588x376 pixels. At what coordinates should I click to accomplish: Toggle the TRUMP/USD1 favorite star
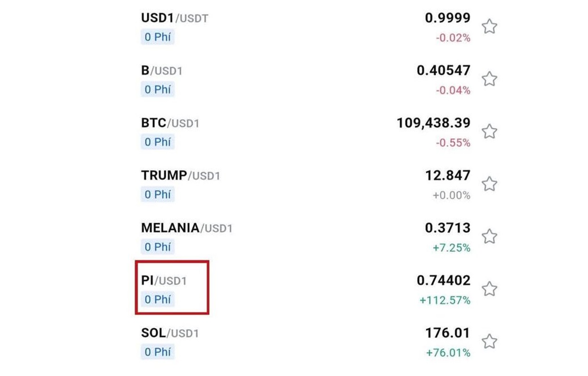point(490,184)
